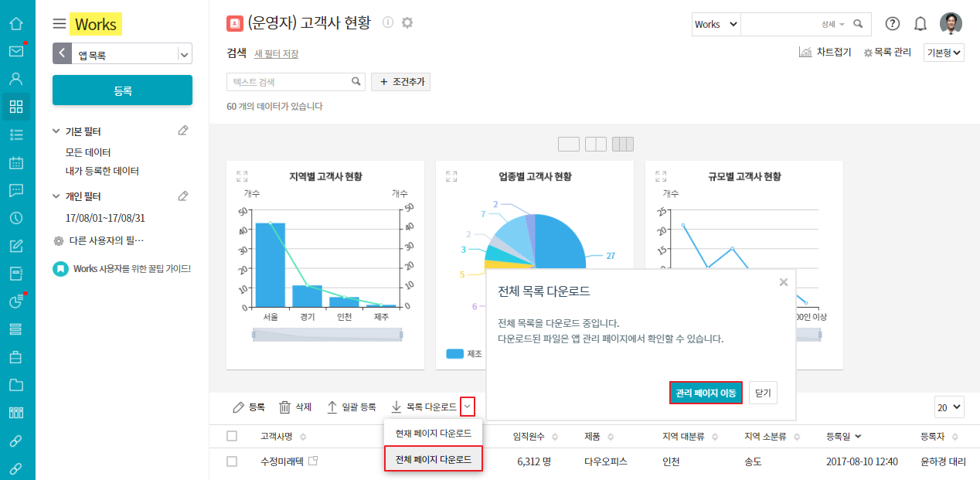Screen dimensions: 980x480
Task: Open the 기본형 view dropdown
Action: tap(944, 53)
